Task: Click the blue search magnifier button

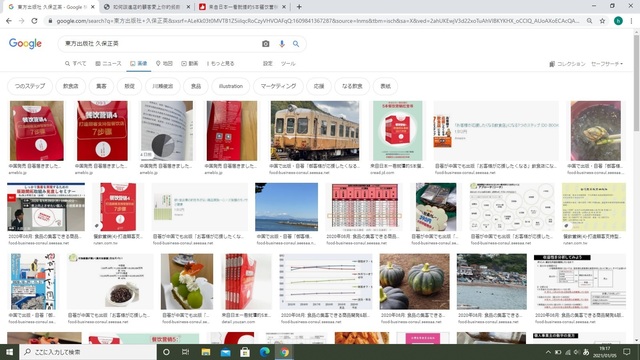Action: tap(296, 44)
